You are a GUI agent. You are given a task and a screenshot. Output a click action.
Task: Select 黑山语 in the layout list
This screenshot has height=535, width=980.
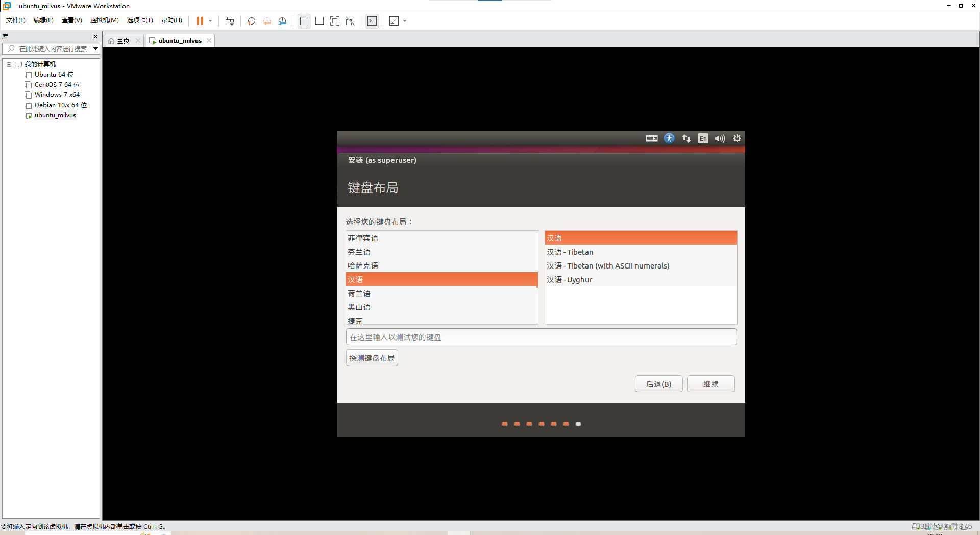(442, 307)
